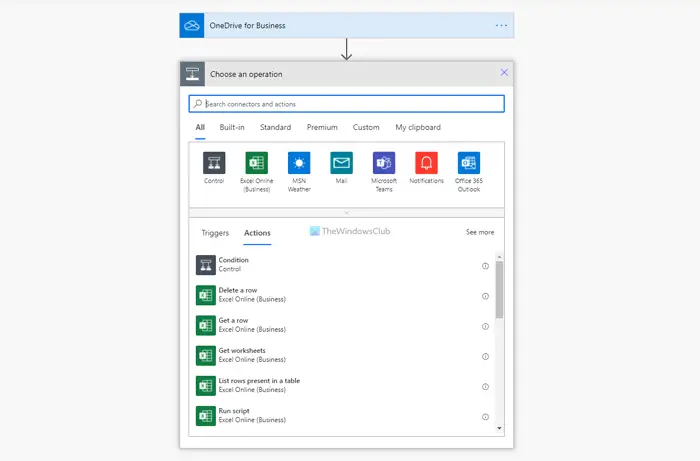Viewport: 700px width, 461px height.
Task: Select the Mail connector icon
Action: 342,163
